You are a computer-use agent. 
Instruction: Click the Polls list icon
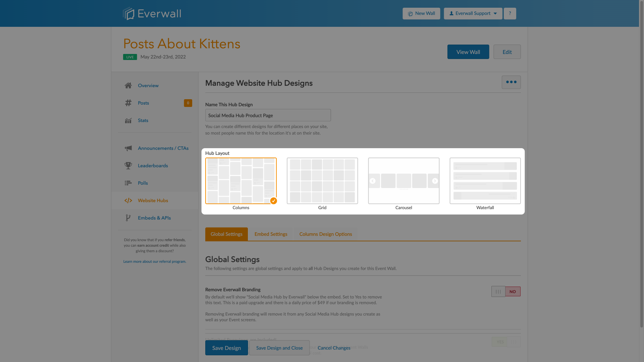pyautogui.click(x=128, y=183)
